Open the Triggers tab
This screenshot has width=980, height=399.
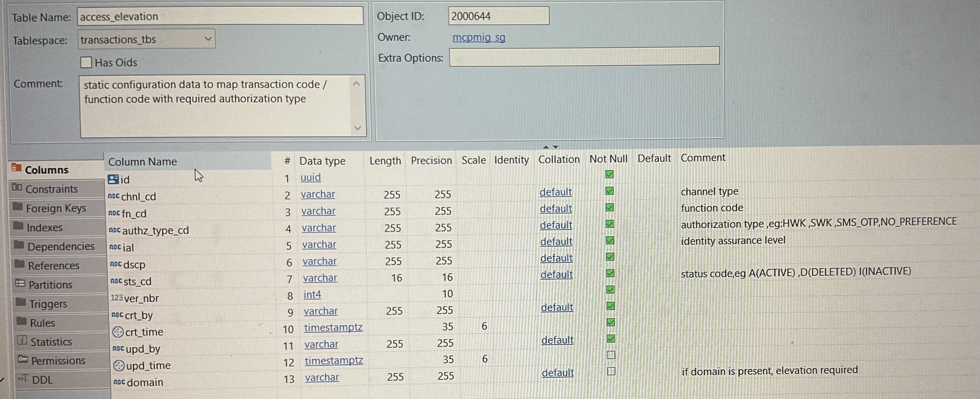click(x=48, y=304)
